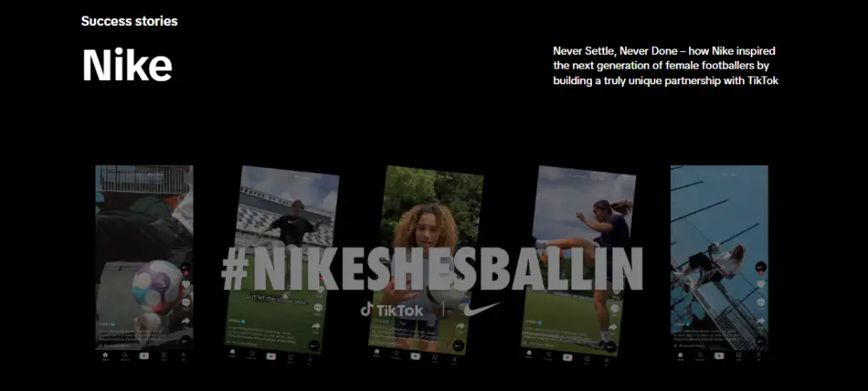Tap Nike profile avatar on soccer ball close-up video
The image size is (868, 391).
click(x=186, y=267)
